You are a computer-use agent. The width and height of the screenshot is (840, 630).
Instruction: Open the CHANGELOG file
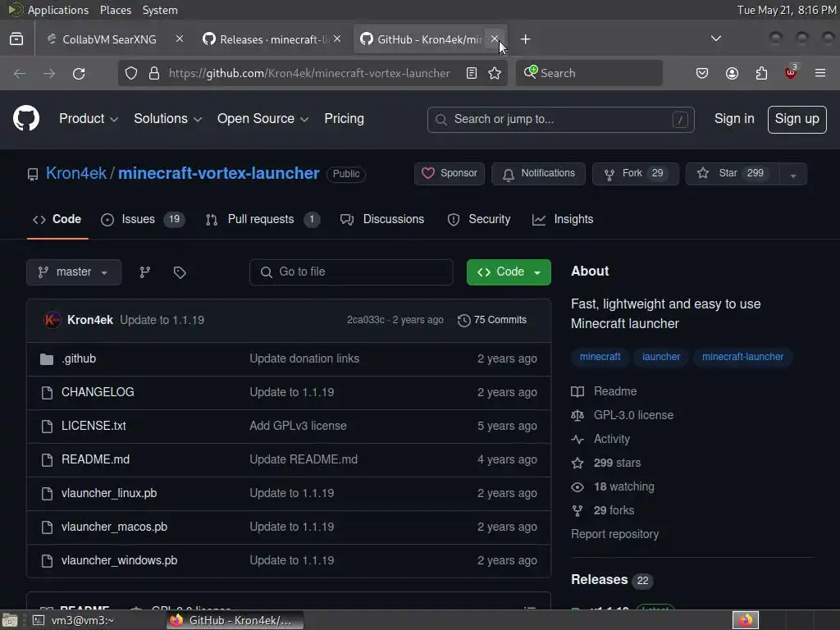coord(98,392)
